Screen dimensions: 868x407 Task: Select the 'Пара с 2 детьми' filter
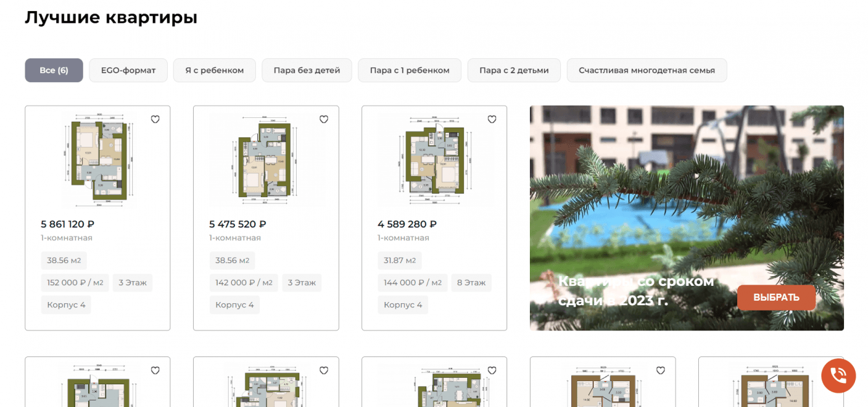coord(514,70)
